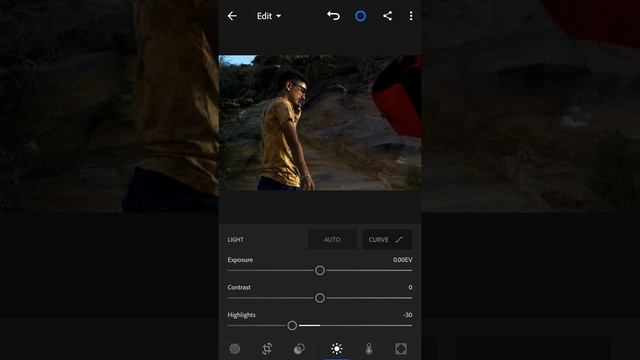Undo the last edit
Viewport: 640px width, 360px height.
click(x=333, y=16)
